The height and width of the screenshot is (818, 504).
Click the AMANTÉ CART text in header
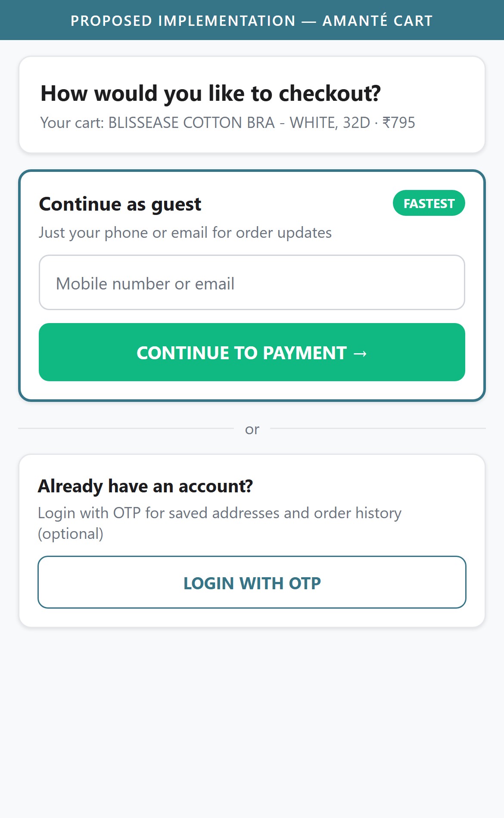pos(378,21)
